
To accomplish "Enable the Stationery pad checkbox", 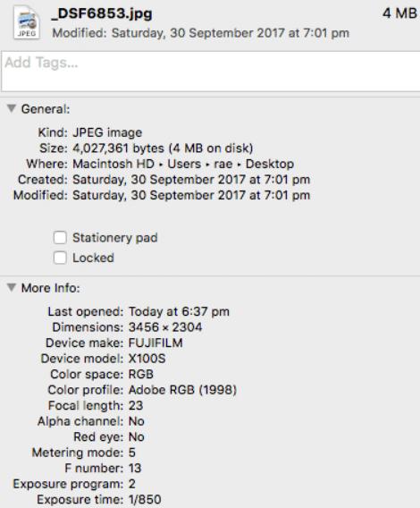I will [60, 238].
